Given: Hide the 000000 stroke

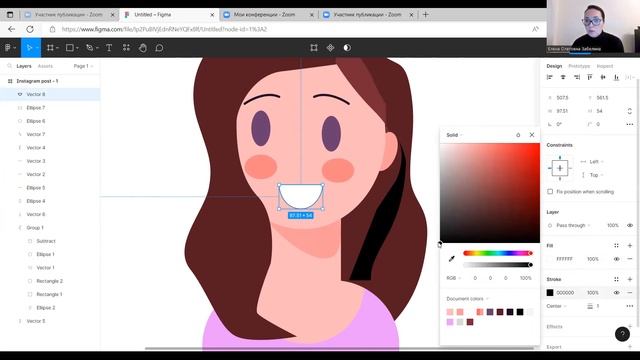Looking at the screenshot, I should tap(616, 293).
